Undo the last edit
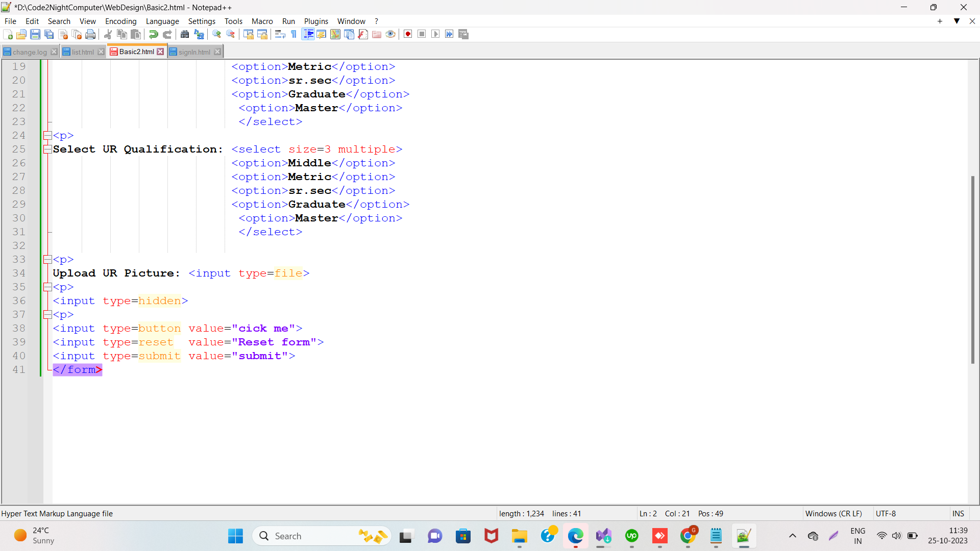 coord(153,34)
